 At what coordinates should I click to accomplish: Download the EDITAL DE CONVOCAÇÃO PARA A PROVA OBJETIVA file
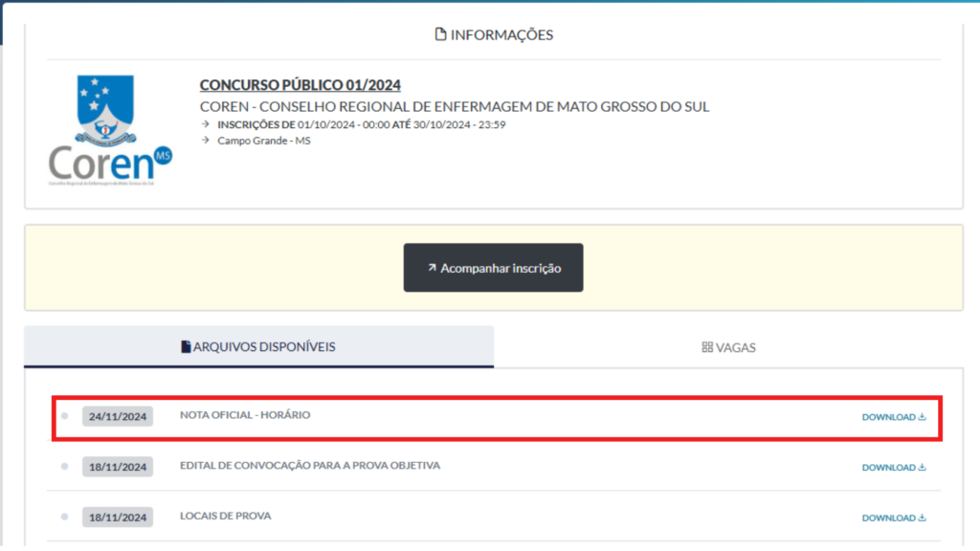pos(894,468)
